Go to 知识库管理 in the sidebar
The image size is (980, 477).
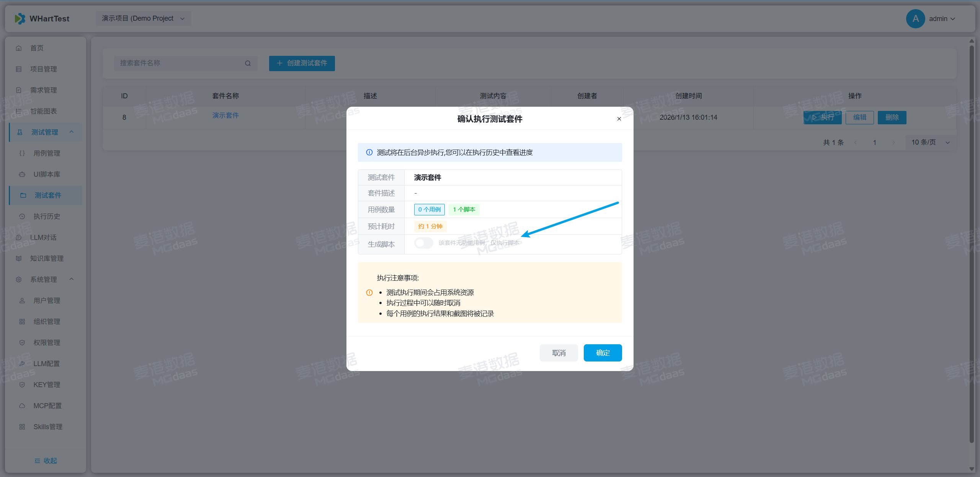click(47, 259)
